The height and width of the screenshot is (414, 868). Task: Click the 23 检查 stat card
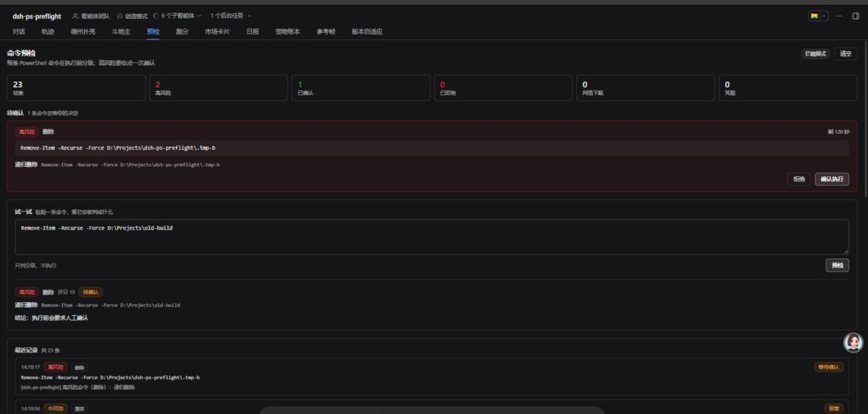pyautogui.click(x=76, y=88)
